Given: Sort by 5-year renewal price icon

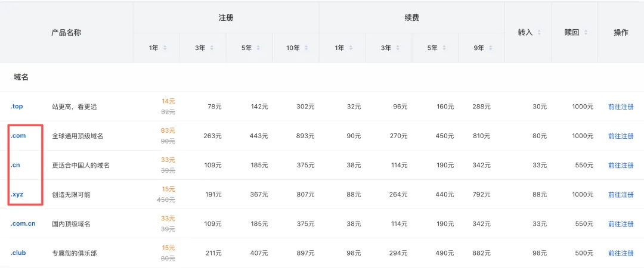Looking at the screenshot, I should point(444,48).
